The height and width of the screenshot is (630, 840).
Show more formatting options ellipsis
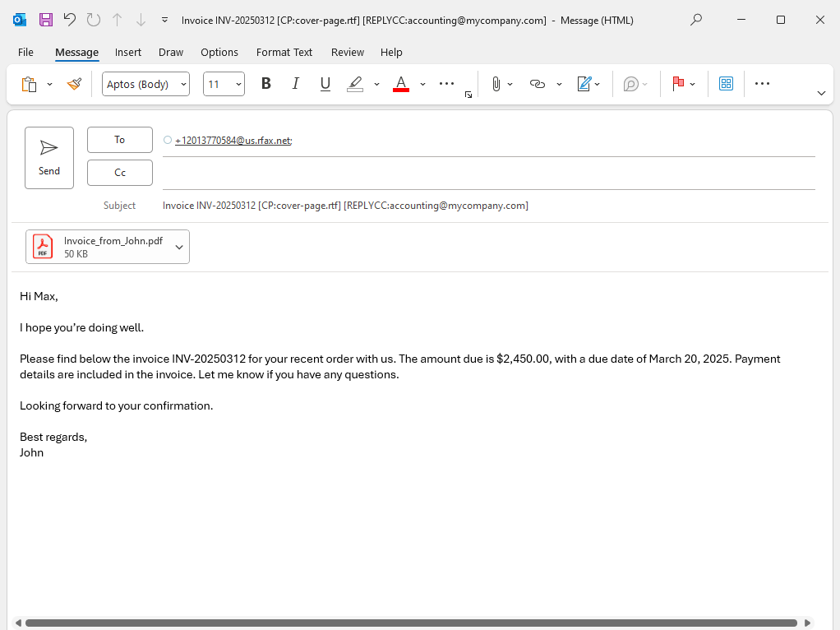[x=446, y=84]
